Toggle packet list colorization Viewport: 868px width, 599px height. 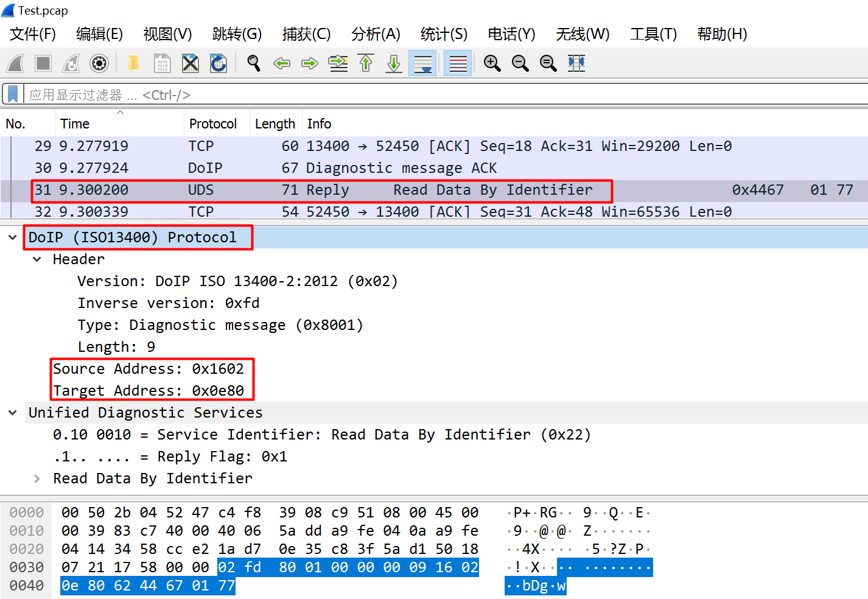[x=457, y=63]
